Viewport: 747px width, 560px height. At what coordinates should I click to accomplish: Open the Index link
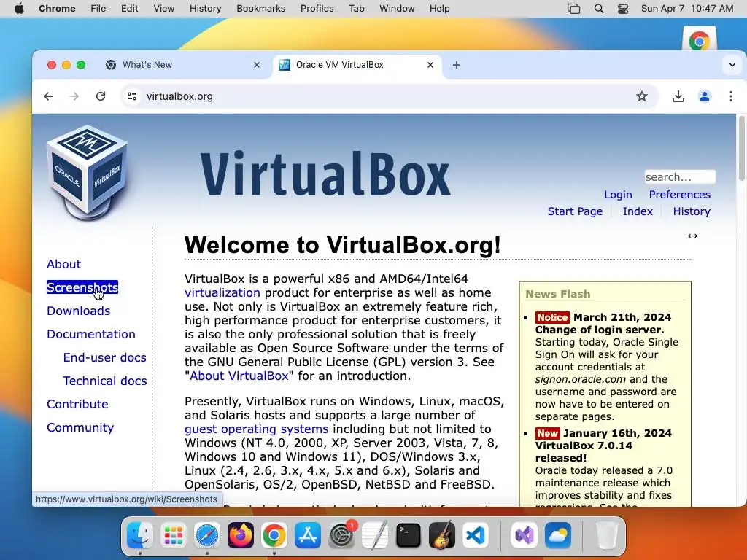[638, 211]
